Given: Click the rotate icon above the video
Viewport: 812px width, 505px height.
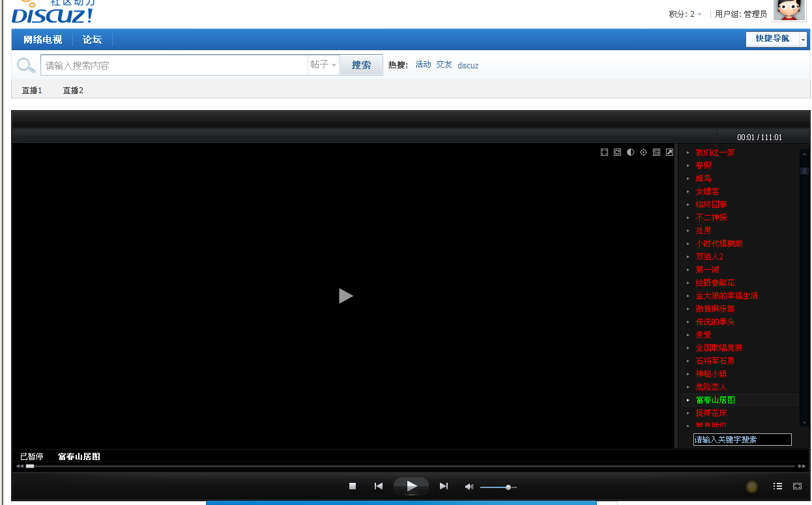Looking at the screenshot, I should click(617, 152).
